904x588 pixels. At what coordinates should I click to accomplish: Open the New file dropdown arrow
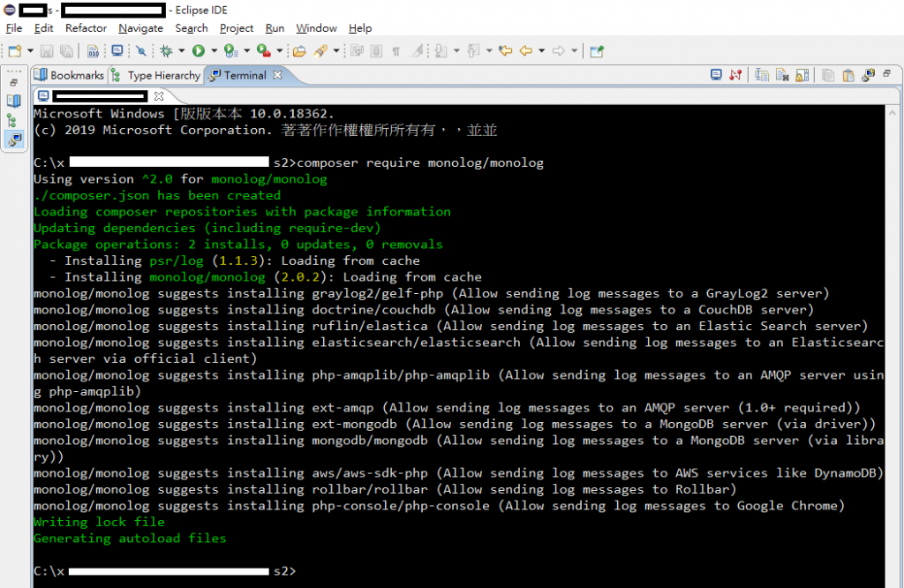[30, 51]
